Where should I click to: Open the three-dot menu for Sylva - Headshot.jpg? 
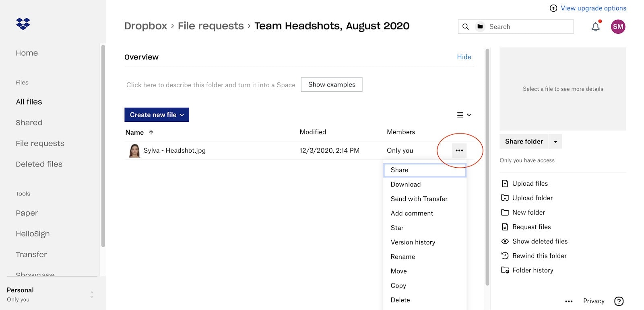tap(459, 150)
